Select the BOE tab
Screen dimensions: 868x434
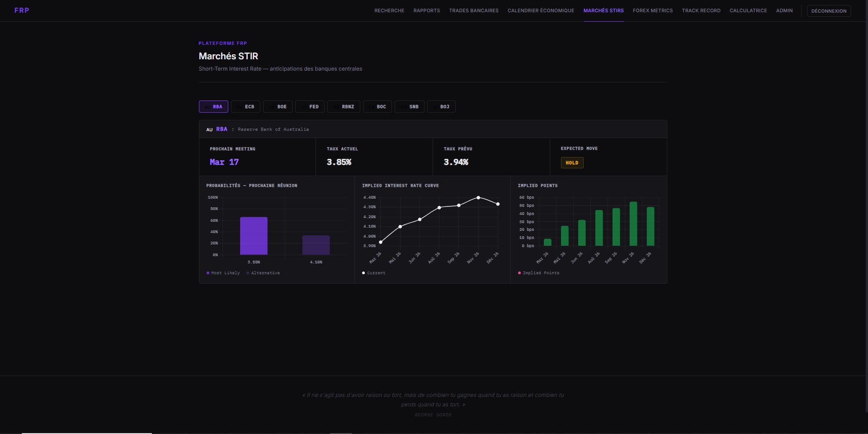coord(278,107)
